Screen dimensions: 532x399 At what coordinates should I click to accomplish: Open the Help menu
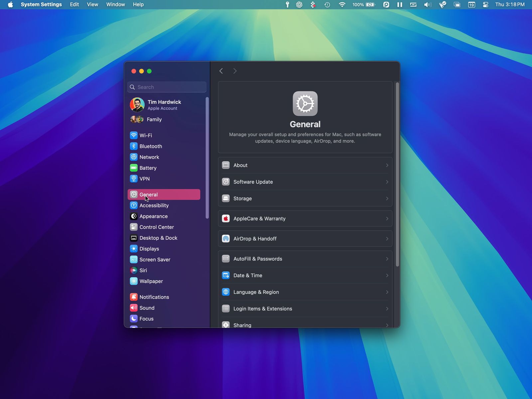click(138, 4)
